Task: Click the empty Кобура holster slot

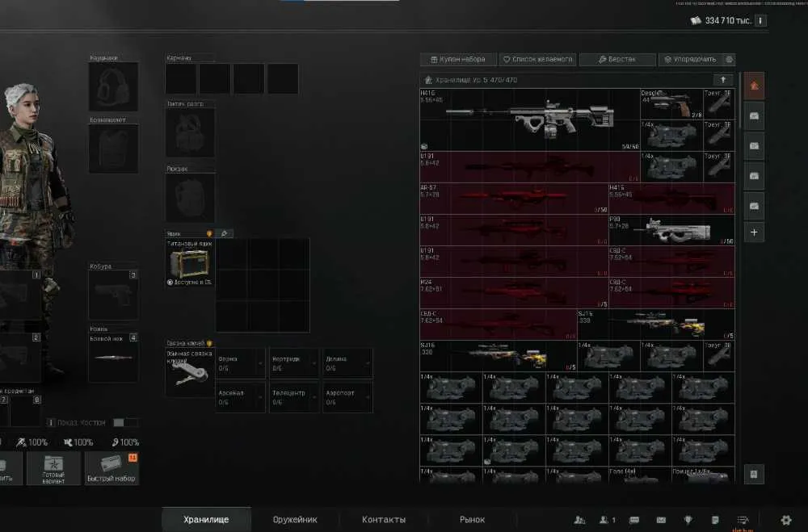Action: 113,295
